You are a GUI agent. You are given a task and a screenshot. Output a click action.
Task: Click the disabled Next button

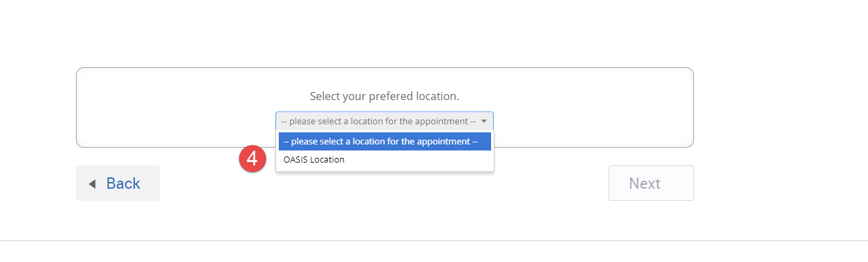651,183
